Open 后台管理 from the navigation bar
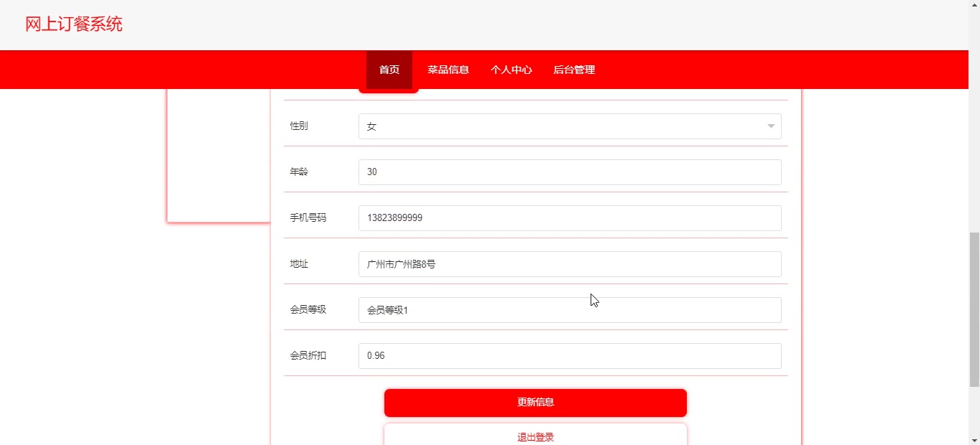980x445 pixels. point(574,70)
